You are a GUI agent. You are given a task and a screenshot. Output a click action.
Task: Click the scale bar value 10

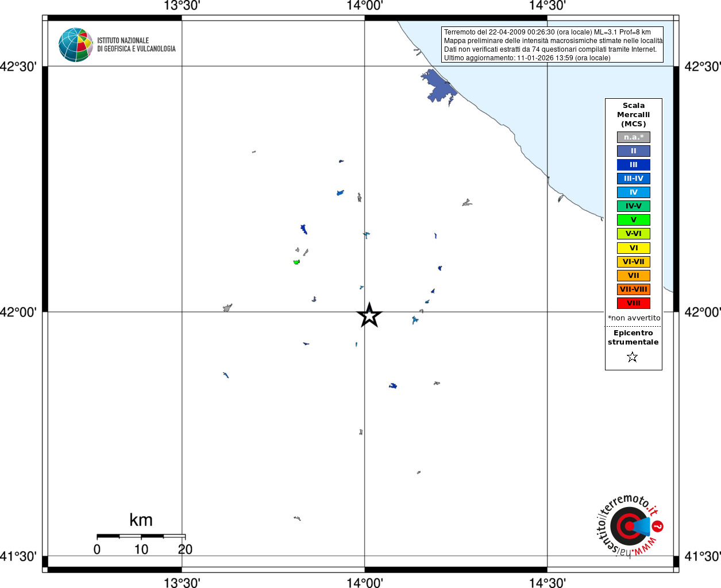coord(141,549)
